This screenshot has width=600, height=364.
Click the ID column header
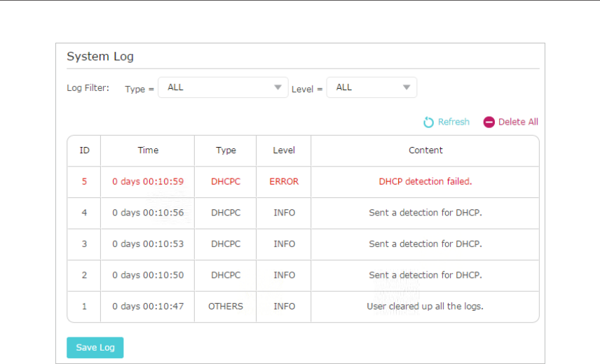tap(84, 150)
